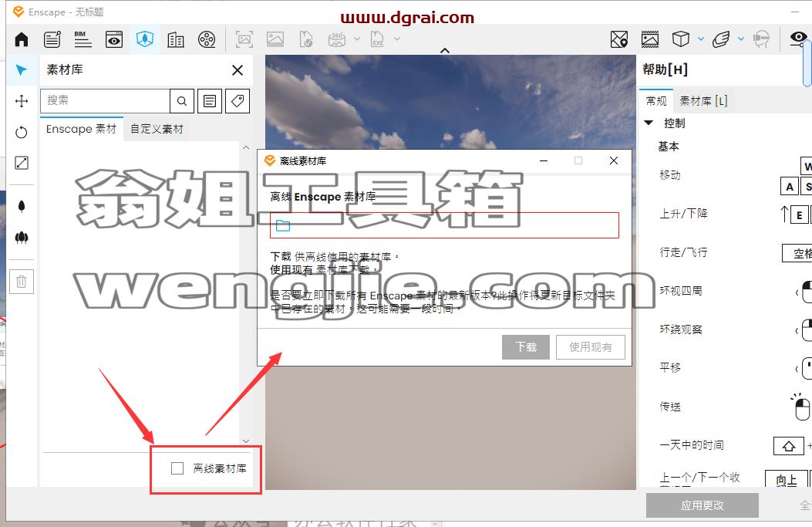The width and height of the screenshot is (812, 527).
Task: Open dropdown next to EXE export icon
Action: (x=397, y=39)
